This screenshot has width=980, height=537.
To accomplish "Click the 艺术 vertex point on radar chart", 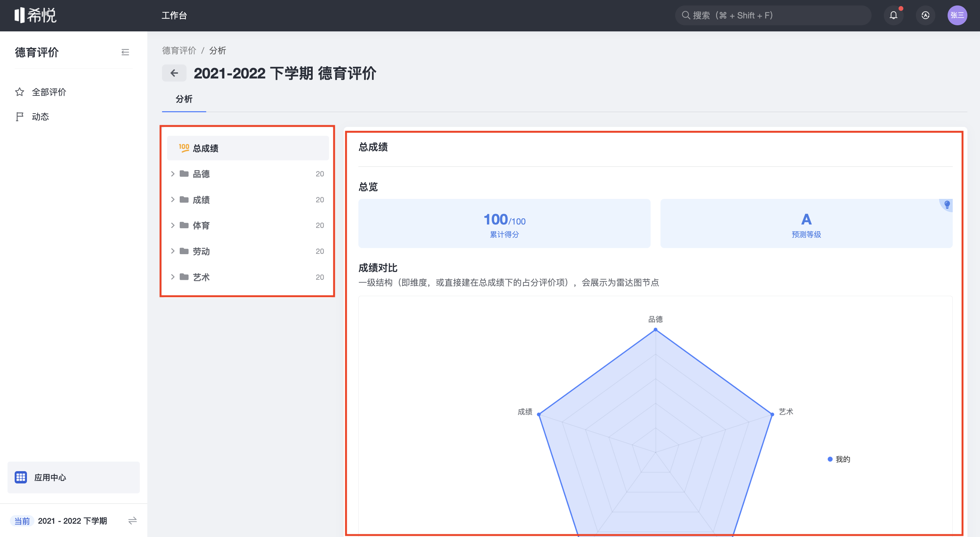I will click(772, 414).
